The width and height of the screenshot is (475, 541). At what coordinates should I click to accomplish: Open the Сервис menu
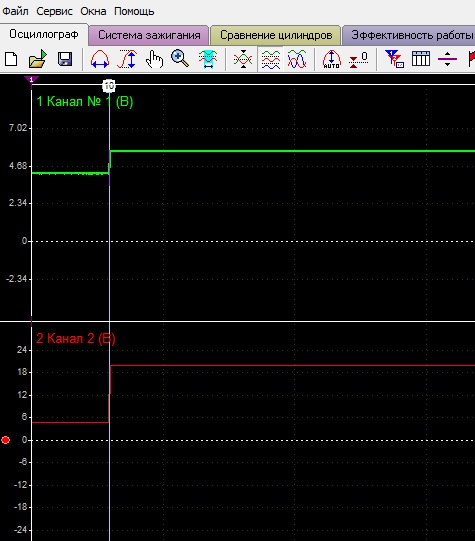click(55, 11)
